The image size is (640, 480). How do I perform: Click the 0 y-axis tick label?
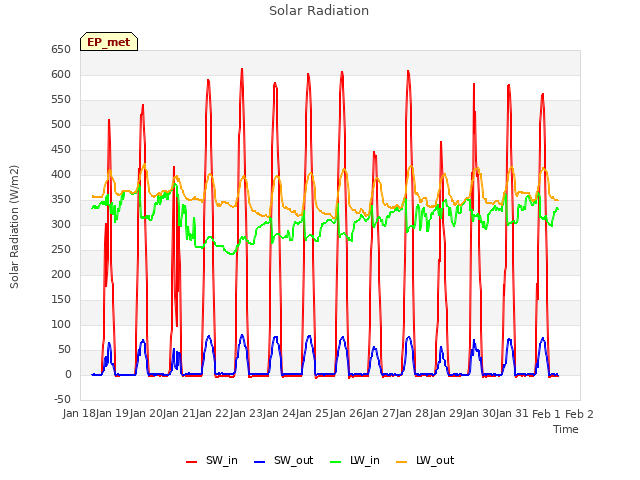(68, 375)
